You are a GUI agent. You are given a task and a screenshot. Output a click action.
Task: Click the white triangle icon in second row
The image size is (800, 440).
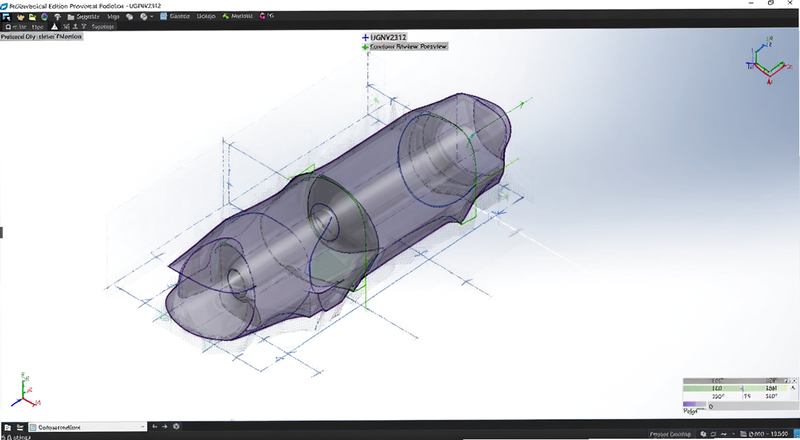coord(55,27)
